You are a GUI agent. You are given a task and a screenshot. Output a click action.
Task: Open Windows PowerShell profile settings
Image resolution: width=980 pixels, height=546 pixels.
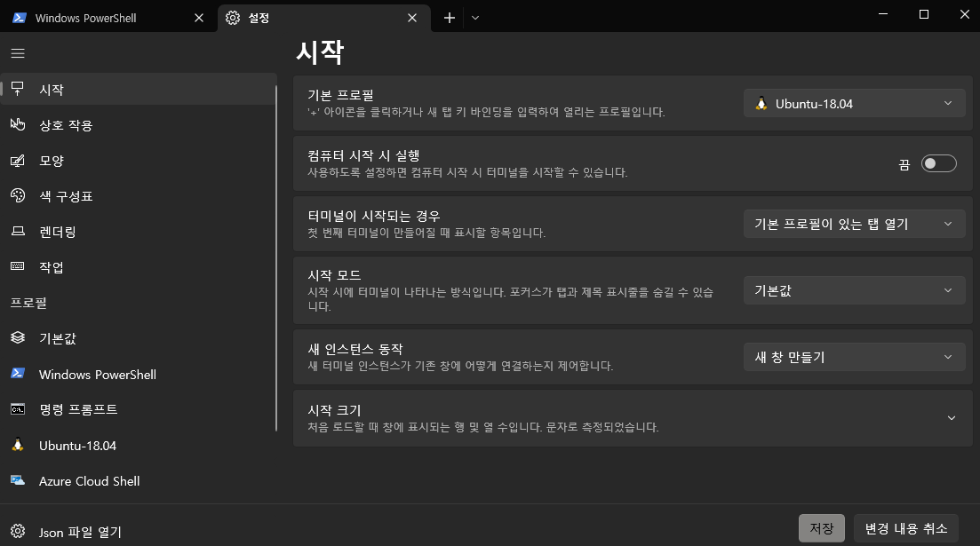(138, 374)
